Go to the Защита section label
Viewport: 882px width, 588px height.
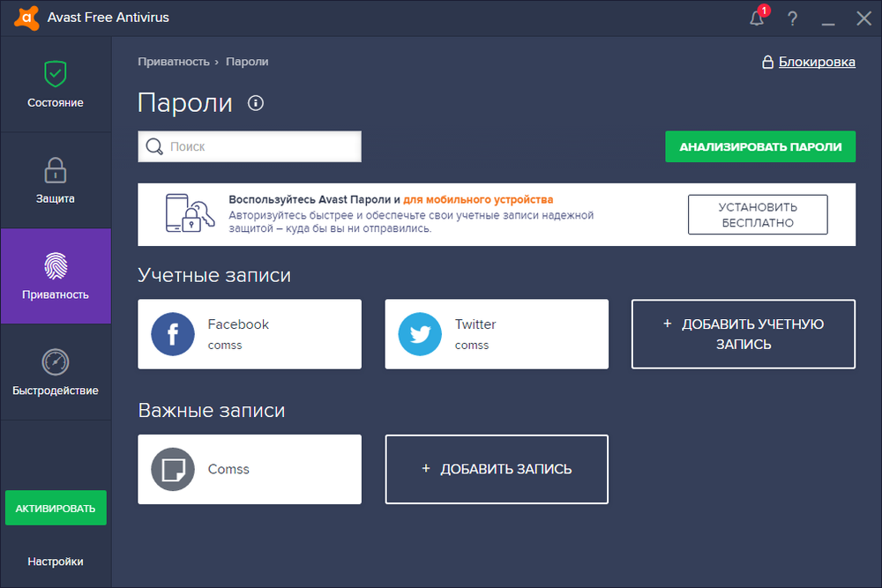[55, 198]
